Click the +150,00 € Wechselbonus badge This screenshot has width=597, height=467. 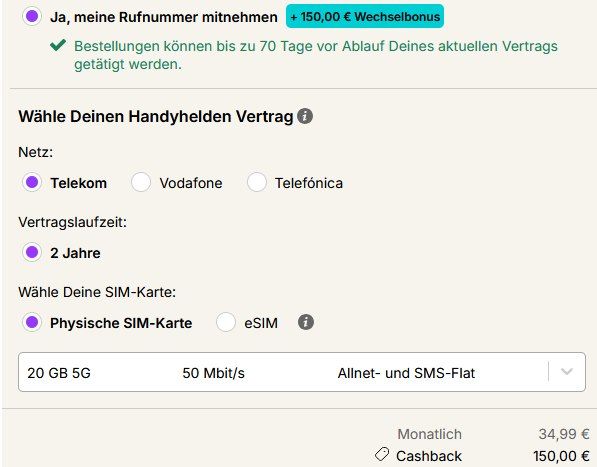click(365, 16)
